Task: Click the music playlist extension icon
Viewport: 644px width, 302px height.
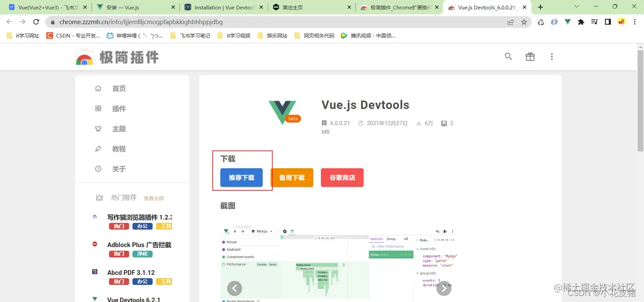Action: coord(595,22)
